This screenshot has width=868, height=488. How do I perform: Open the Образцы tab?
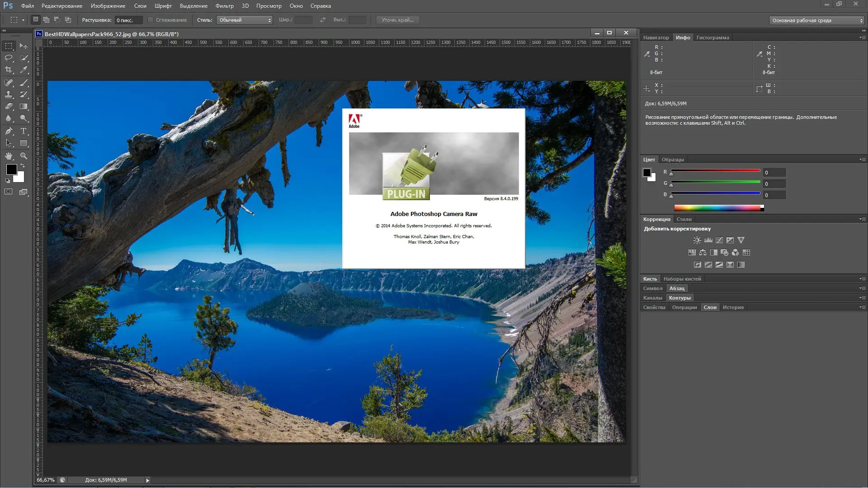673,160
